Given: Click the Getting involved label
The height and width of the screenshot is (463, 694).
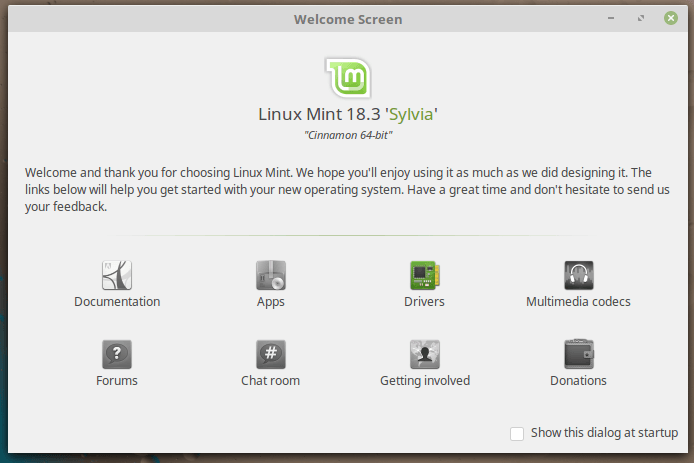Looking at the screenshot, I should (425, 381).
